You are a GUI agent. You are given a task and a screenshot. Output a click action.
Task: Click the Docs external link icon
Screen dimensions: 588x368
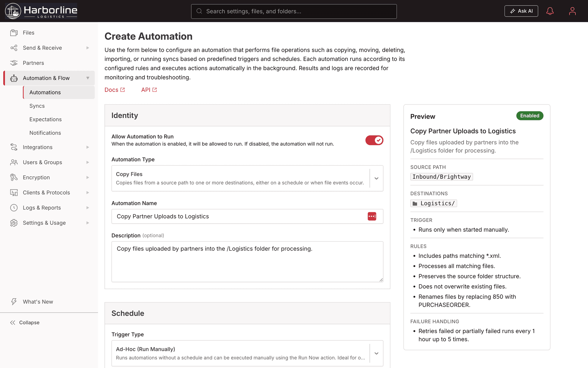coord(123,90)
